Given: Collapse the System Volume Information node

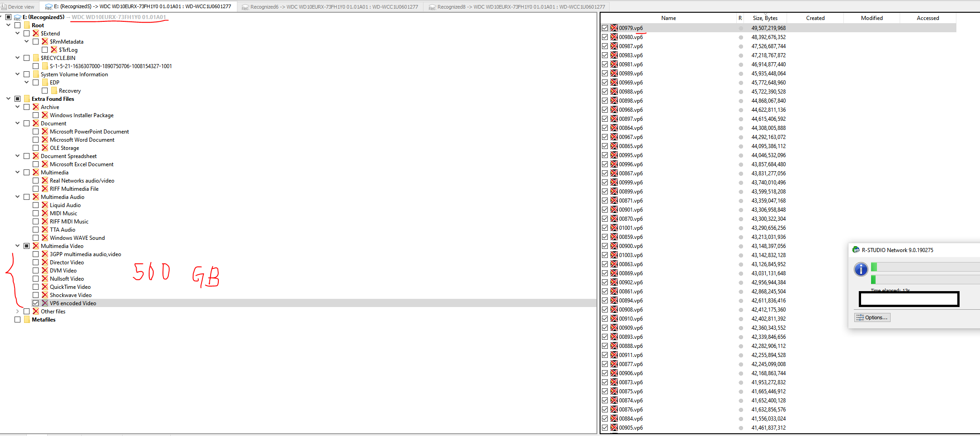Looking at the screenshot, I should point(18,74).
